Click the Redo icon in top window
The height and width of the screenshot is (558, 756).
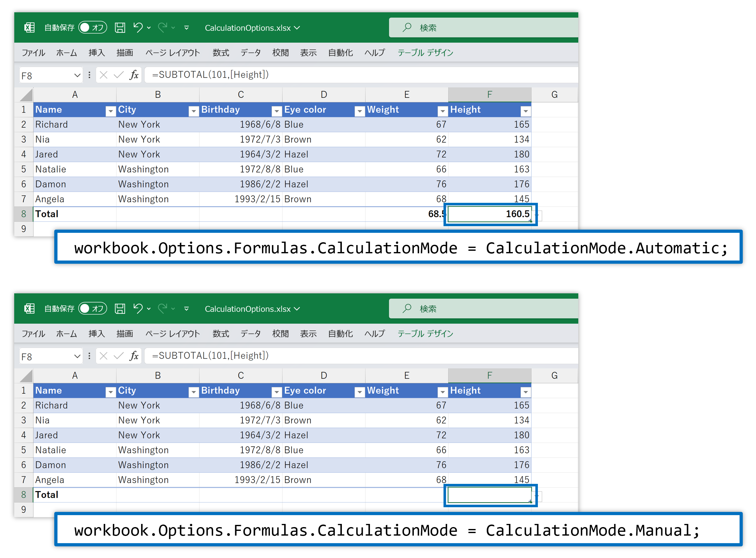pyautogui.click(x=163, y=27)
